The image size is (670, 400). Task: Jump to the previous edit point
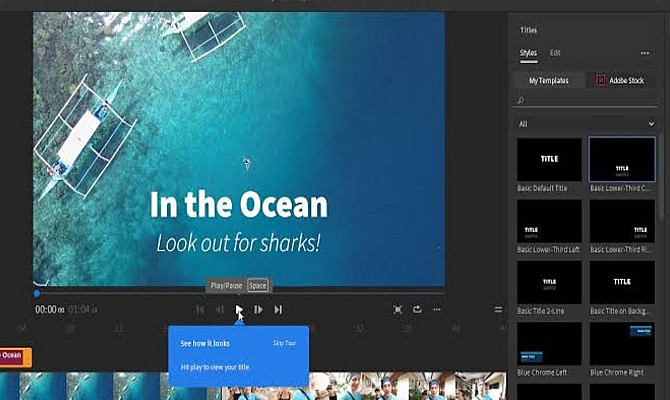tap(200, 309)
